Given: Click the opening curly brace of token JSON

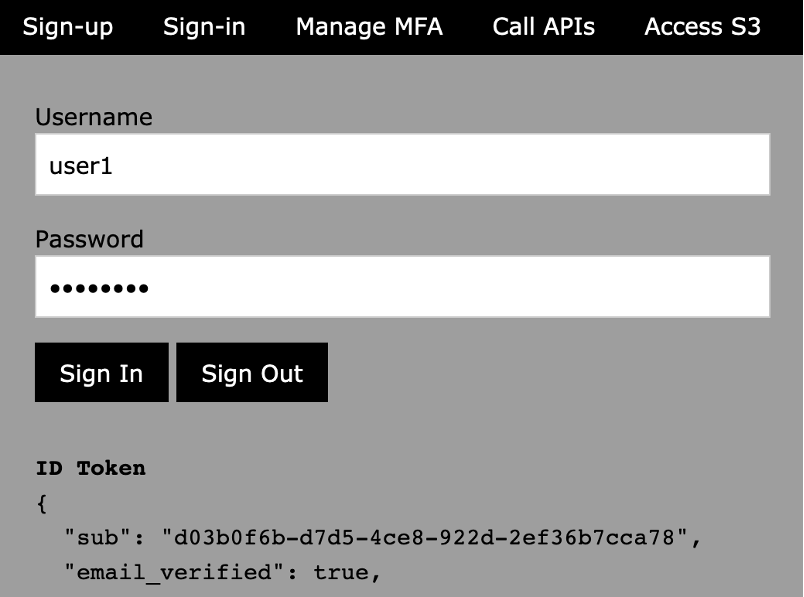Looking at the screenshot, I should pyautogui.click(x=42, y=504).
